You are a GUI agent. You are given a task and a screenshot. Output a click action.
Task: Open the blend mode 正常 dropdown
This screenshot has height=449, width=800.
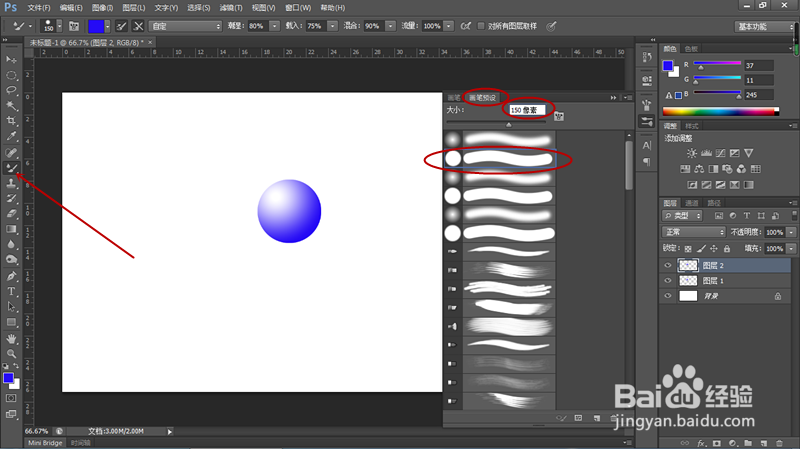click(693, 232)
